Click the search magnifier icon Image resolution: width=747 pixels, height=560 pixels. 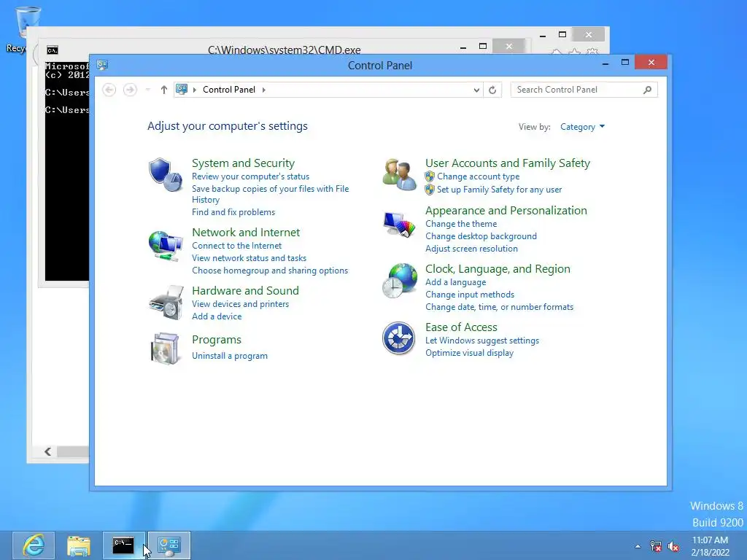tap(647, 90)
